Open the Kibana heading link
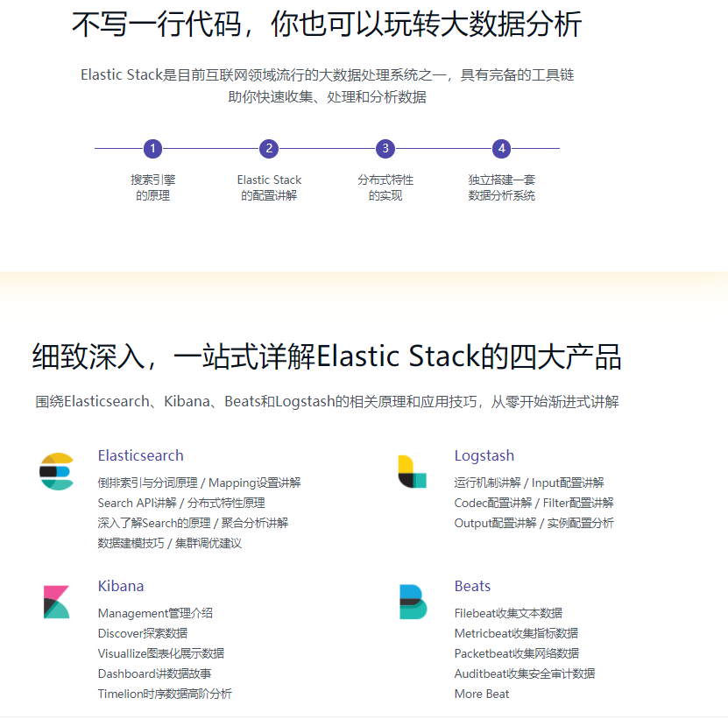Viewport: 728px width, 719px height. coord(121,586)
